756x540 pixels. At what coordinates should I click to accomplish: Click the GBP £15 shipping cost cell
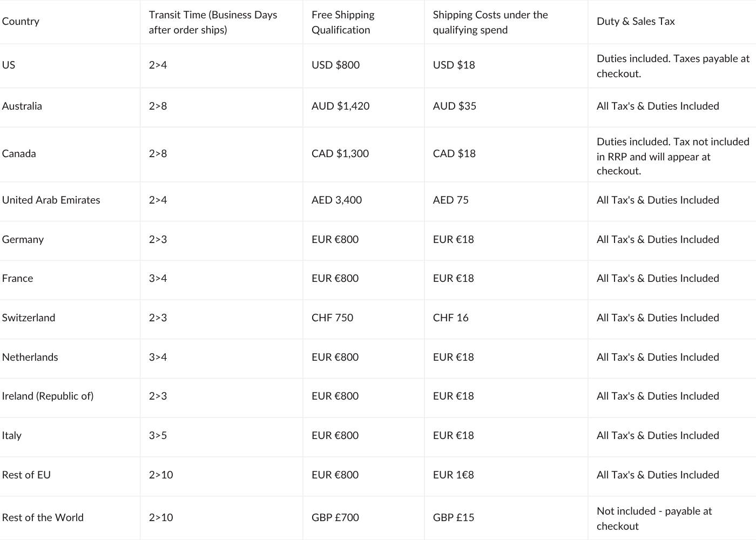point(453,518)
